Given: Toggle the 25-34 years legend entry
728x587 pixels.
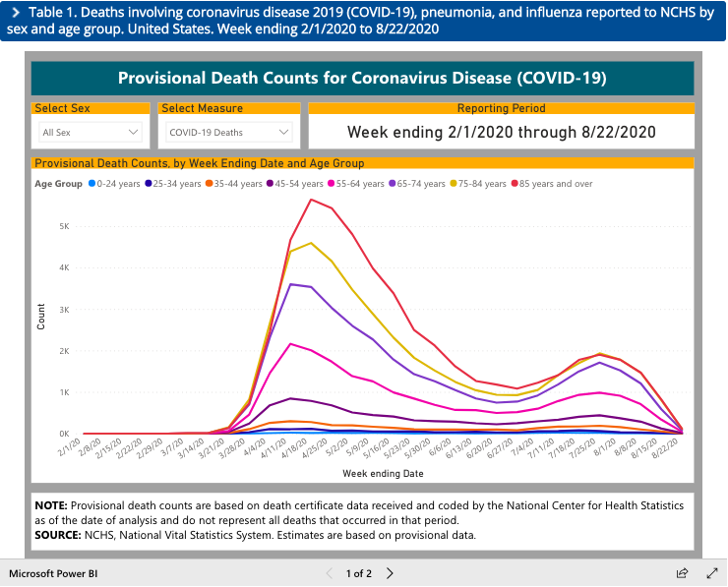Looking at the screenshot, I should (175, 184).
